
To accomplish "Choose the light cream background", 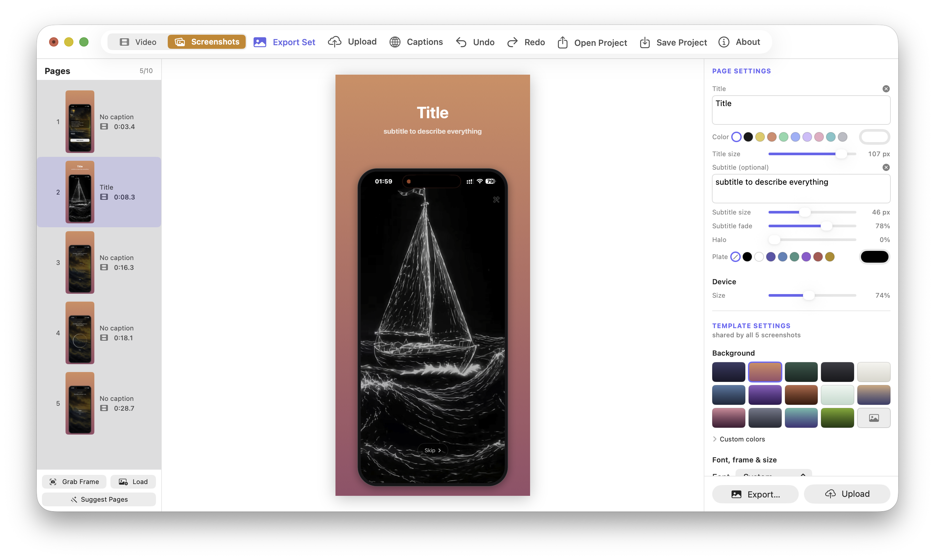I will coord(873,372).
